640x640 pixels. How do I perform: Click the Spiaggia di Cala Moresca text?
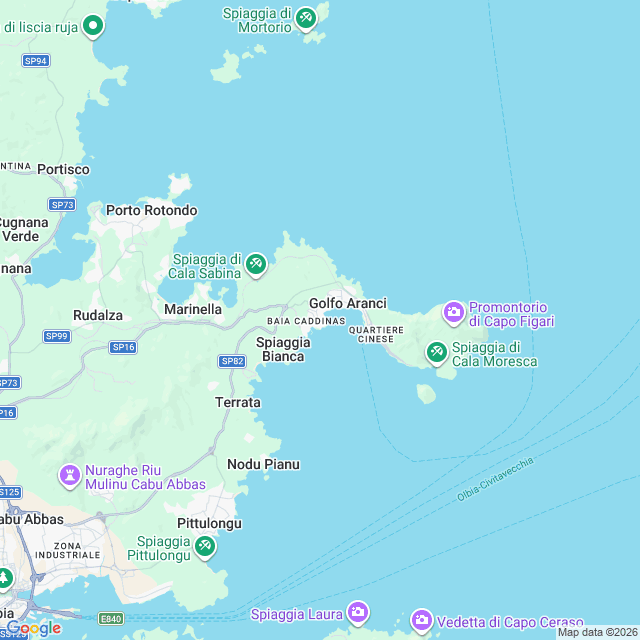[x=495, y=354]
